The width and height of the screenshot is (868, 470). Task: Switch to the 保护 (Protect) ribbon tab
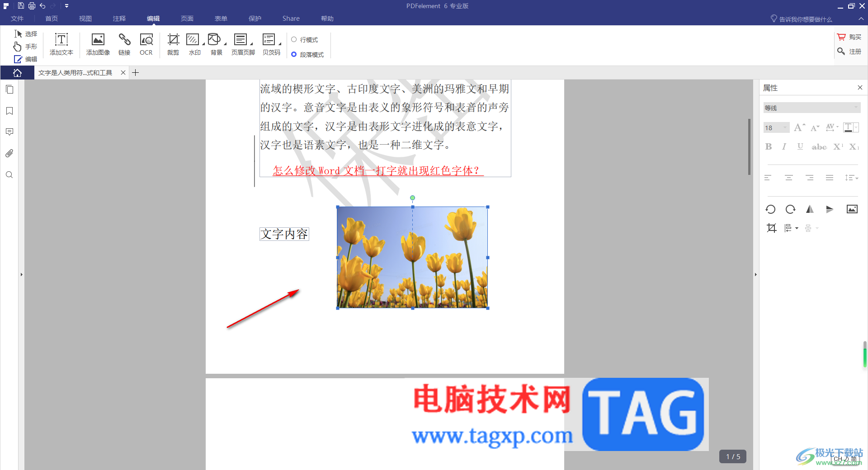[255, 19]
